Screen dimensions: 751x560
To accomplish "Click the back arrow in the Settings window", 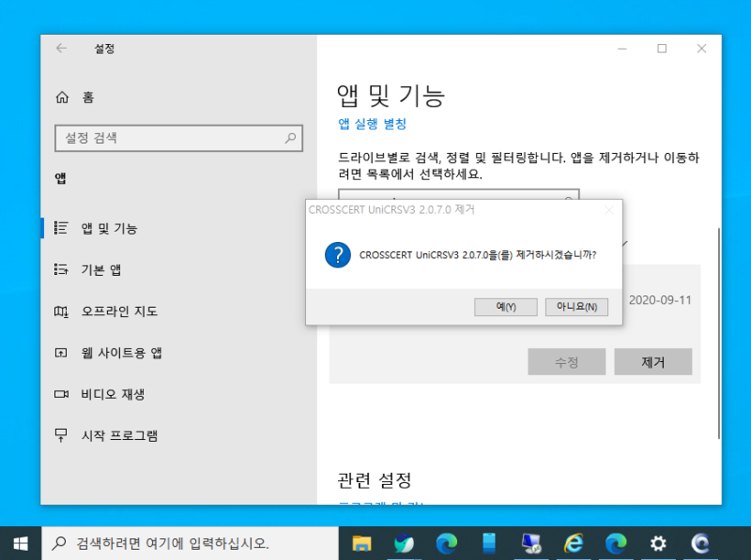I will point(61,48).
